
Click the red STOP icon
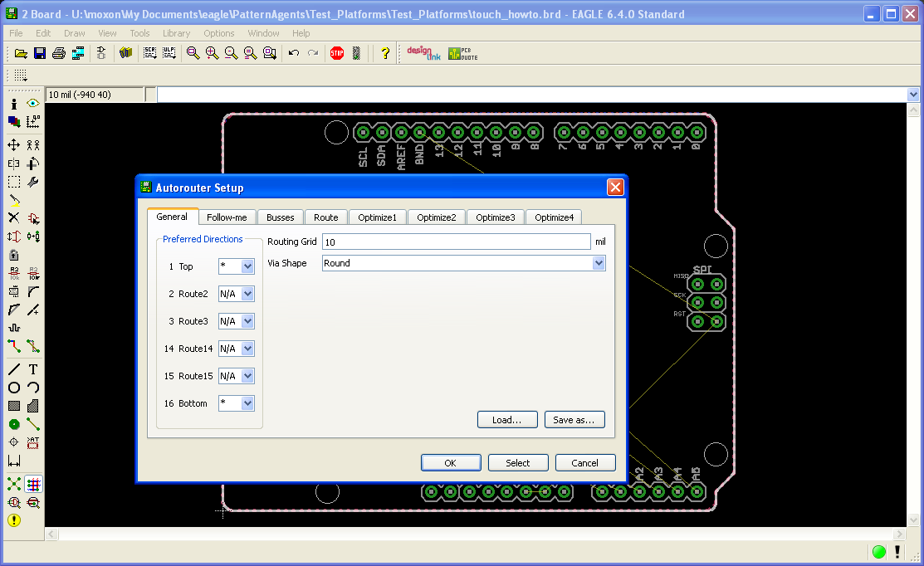click(337, 54)
